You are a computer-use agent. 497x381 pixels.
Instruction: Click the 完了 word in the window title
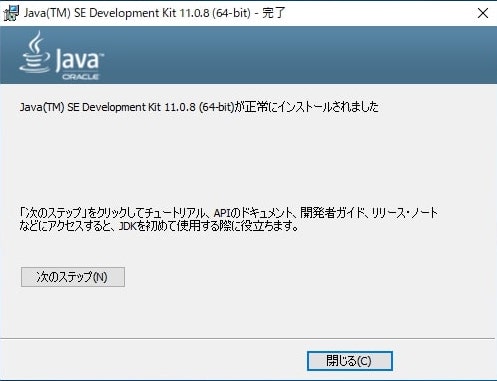[x=274, y=13]
